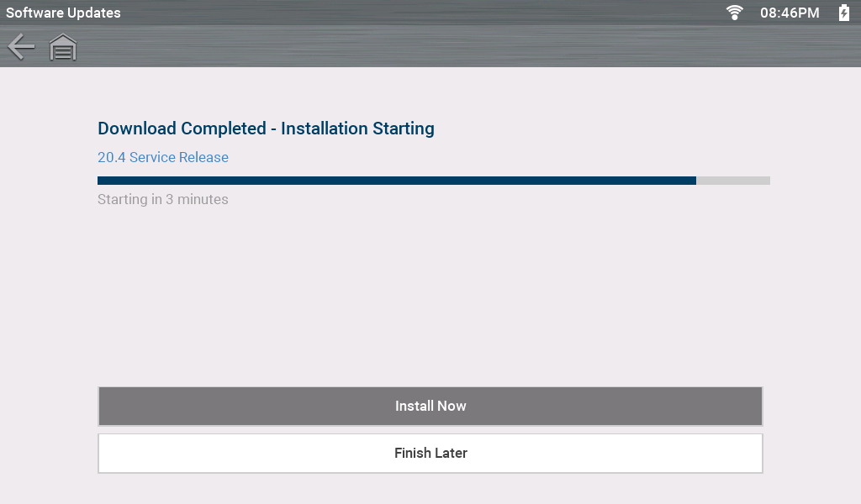Select the Software Updates title bar
Viewport: 861px width, 504px height.
63,13
